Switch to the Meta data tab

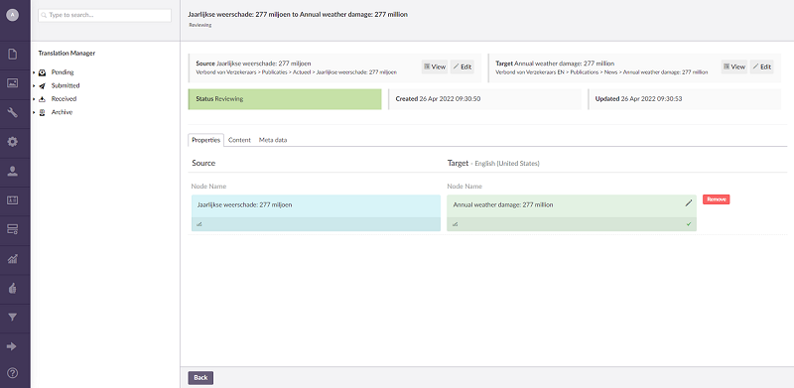tap(273, 140)
